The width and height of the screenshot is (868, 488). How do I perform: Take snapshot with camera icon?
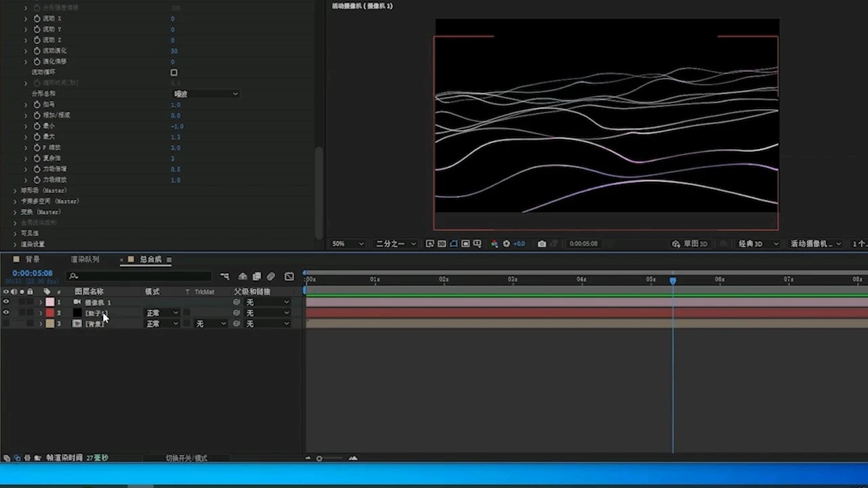(x=542, y=244)
